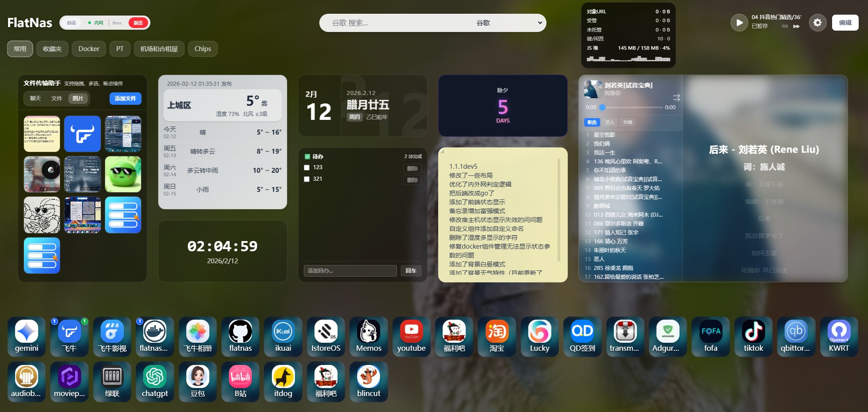Show the 专辑 list in music player
The height and width of the screenshot is (412, 868).
point(627,122)
